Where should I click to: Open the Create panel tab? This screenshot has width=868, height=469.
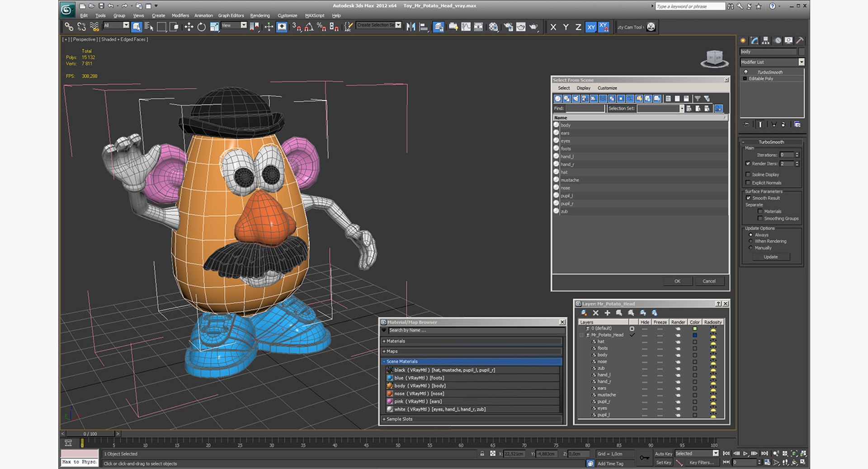(x=743, y=41)
